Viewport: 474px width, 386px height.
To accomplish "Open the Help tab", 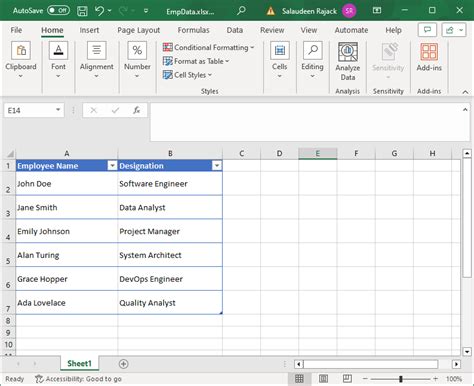I will [393, 30].
